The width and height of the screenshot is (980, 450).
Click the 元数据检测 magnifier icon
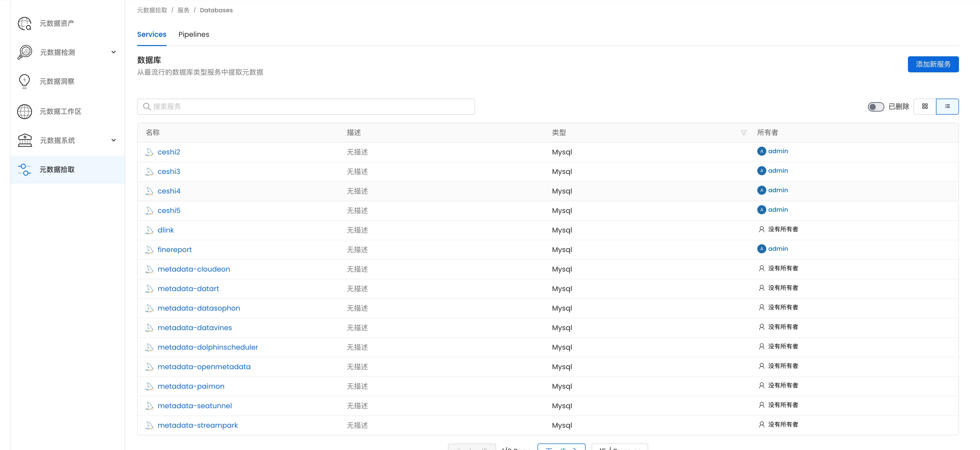point(25,52)
